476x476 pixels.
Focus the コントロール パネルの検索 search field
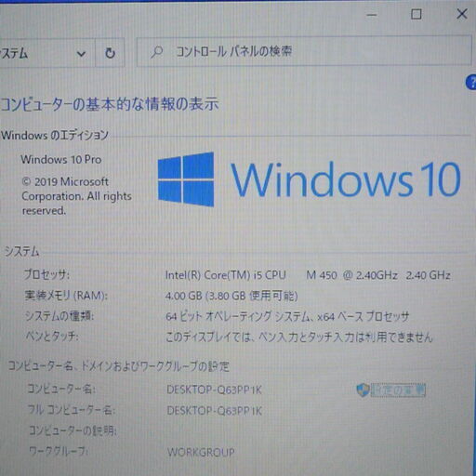(x=304, y=51)
